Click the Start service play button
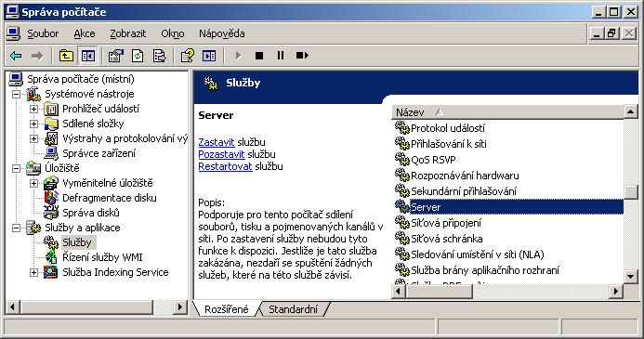The width and height of the screenshot is (644, 339). point(238,56)
